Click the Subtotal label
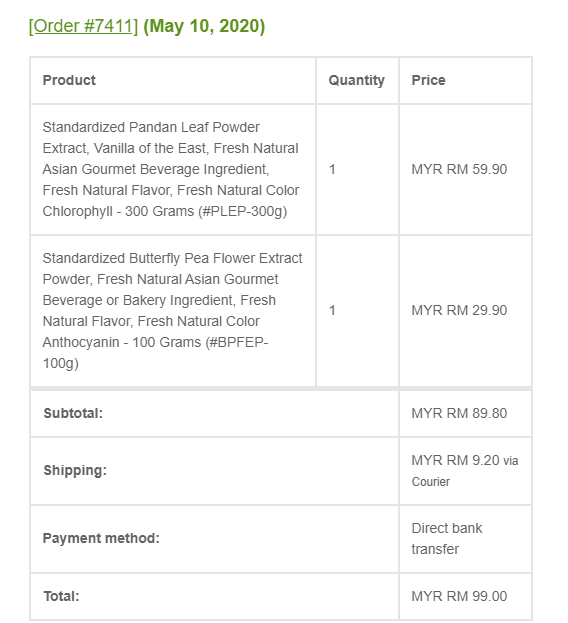 coord(73,413)
